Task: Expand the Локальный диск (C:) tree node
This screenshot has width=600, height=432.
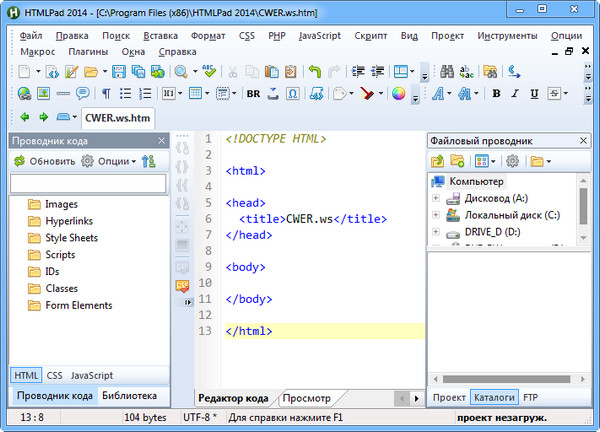Action: tap(436, 215)
